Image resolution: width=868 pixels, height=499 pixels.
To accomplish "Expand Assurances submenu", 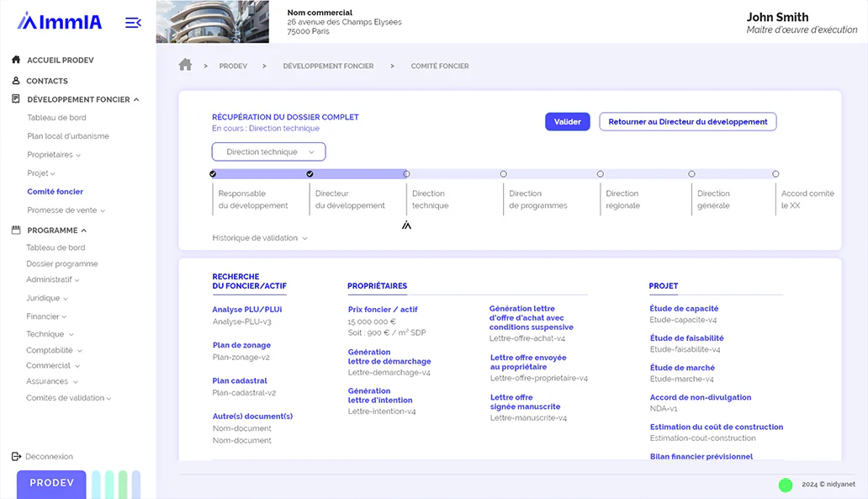I will 76,381.
